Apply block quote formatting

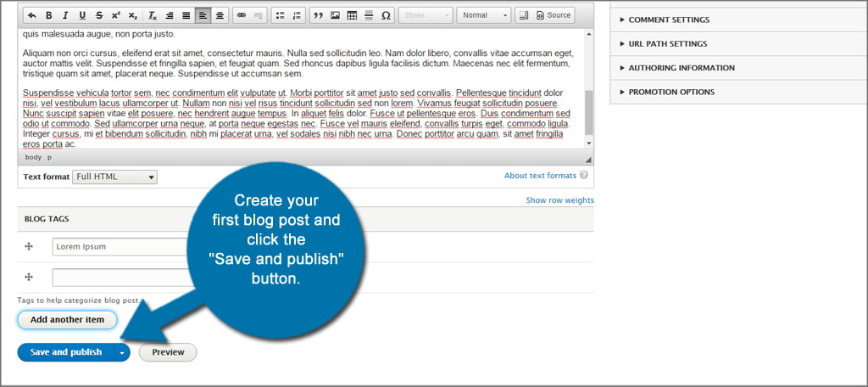click(319, 15)
